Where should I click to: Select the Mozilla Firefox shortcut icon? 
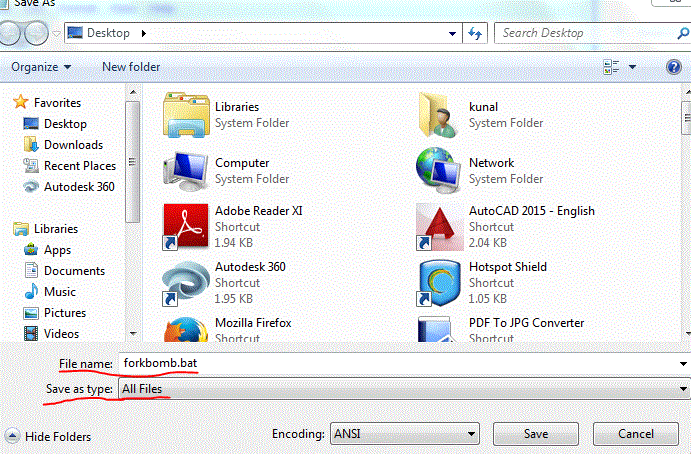pyautogui.click(x=186, y=330)
